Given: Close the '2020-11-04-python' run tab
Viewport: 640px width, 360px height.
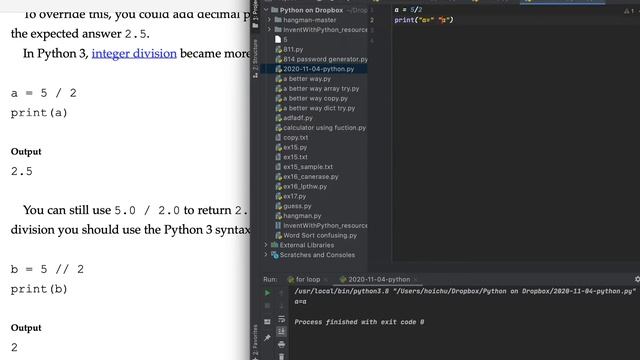Looking at the screenshot, I should (416, 280).
